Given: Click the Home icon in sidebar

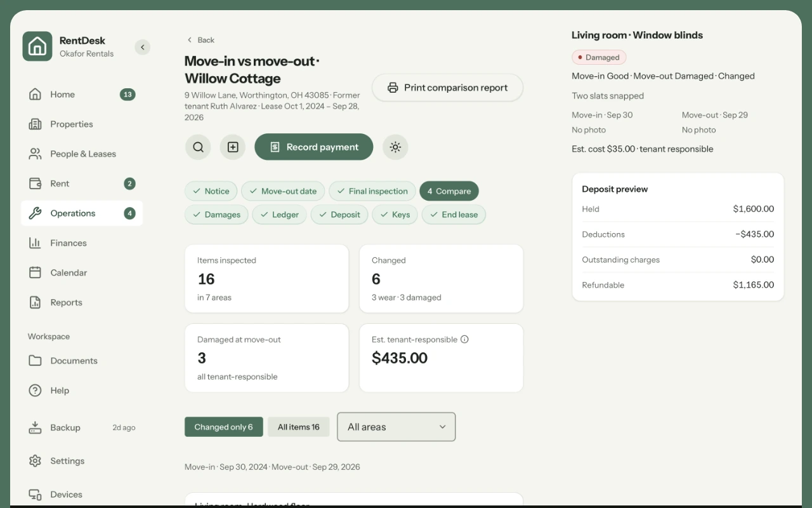Looking at the screenshot, I should 36,95.
